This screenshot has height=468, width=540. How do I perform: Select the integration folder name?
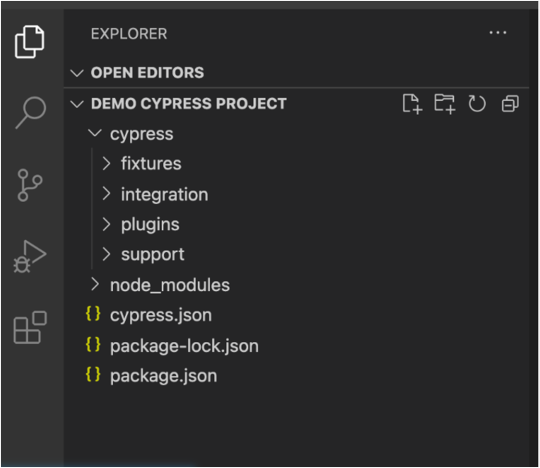(165, 195)
